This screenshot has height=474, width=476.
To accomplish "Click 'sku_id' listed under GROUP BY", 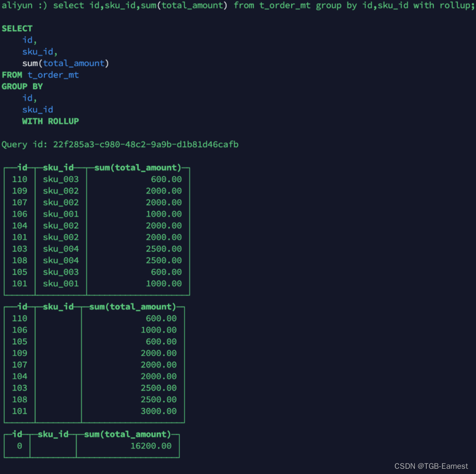I will click(x=37, y=110).
